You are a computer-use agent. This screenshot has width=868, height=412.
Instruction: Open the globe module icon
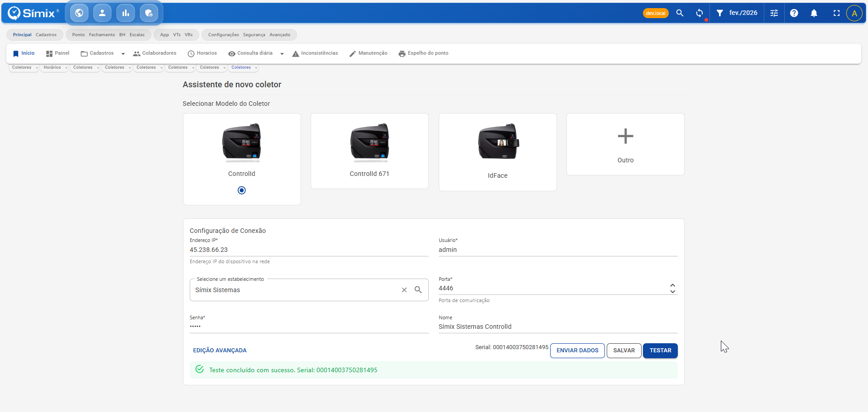tap(79, 13)
